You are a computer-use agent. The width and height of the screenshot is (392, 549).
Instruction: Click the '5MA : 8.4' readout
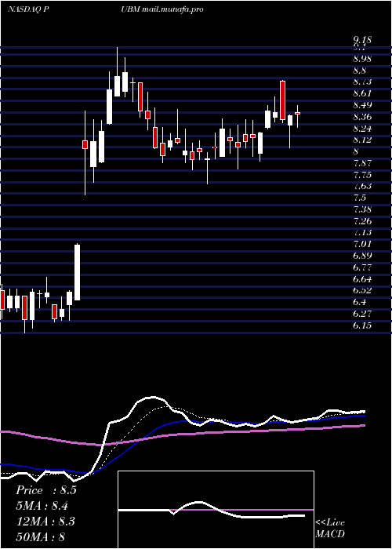[42, 506]
